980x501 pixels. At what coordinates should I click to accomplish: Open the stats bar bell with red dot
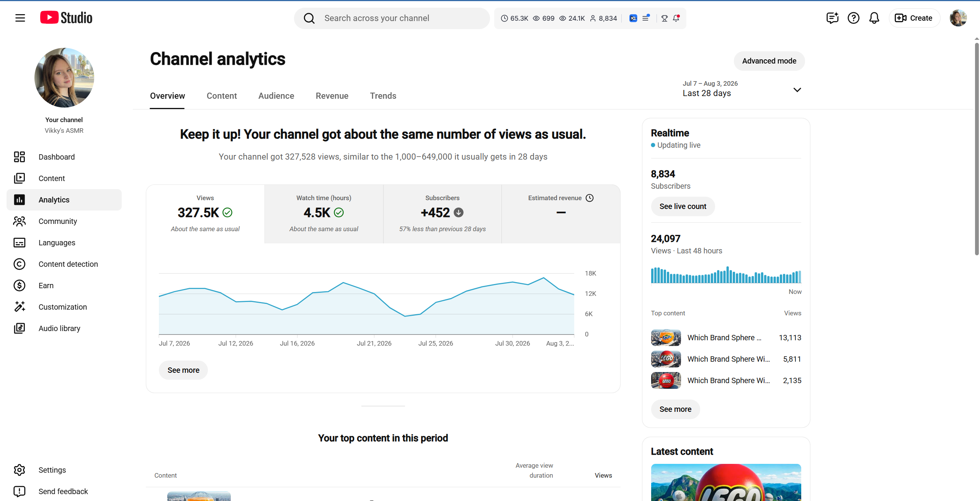tap(676, 18)
